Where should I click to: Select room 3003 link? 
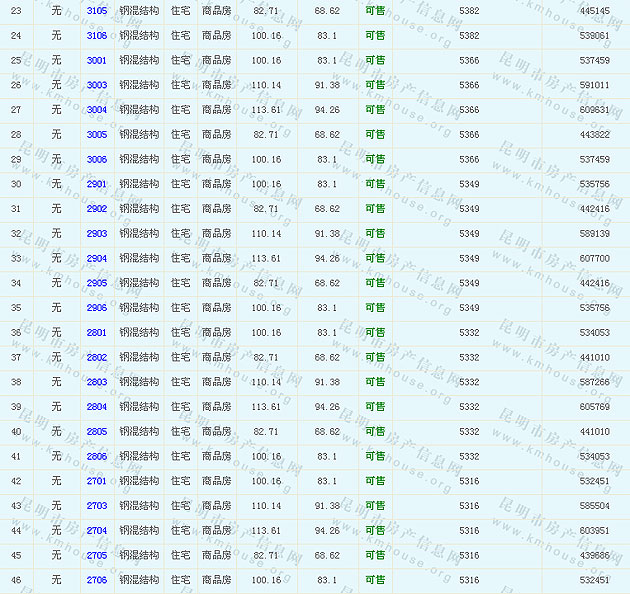(x=97, y=85)
